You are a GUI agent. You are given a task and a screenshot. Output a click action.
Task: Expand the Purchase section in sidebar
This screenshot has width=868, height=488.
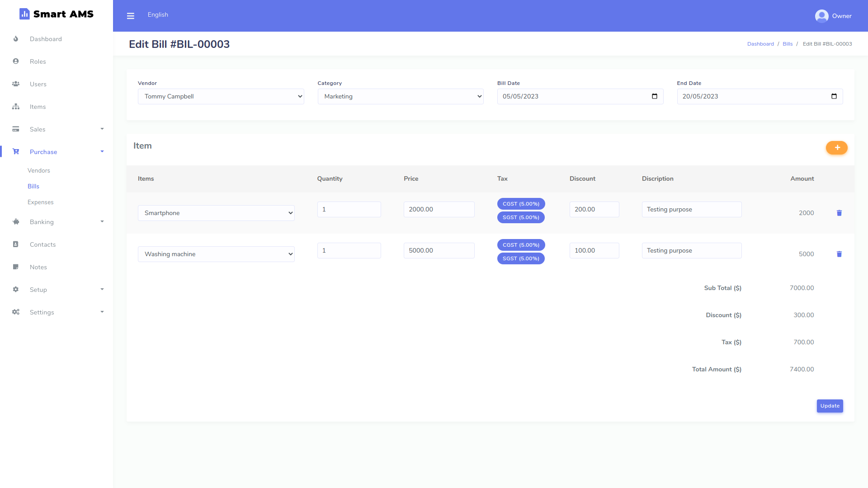click(43, 152)
